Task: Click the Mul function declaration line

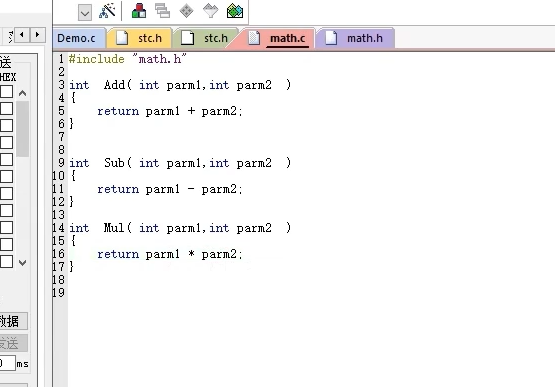Action: (x=180, y=228)
